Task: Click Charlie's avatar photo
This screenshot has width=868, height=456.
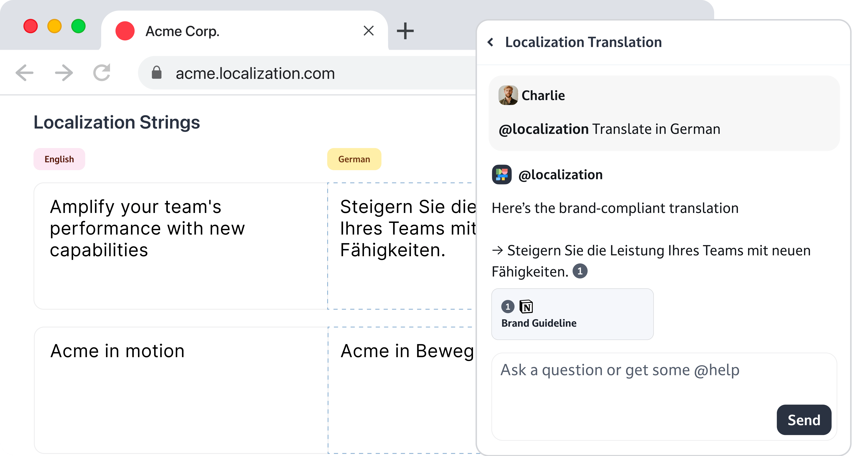Action: pyautogui.click(x=508, y=95)
